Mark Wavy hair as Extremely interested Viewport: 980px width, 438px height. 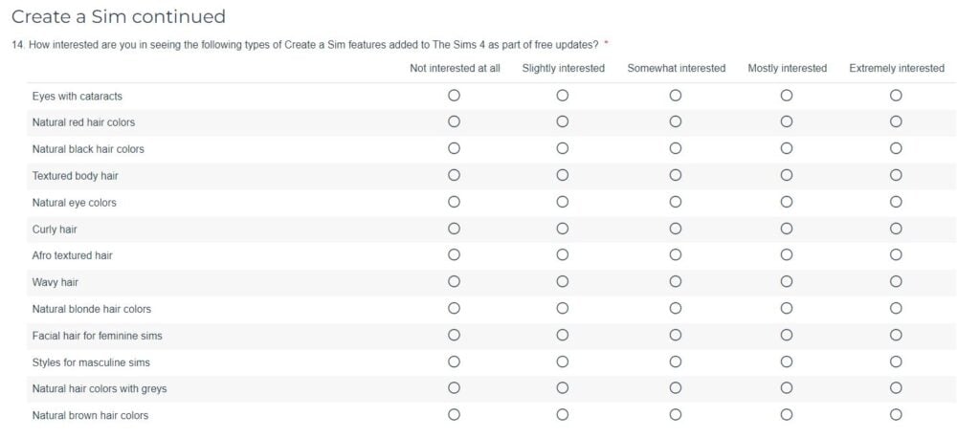(x=896, y=282)
